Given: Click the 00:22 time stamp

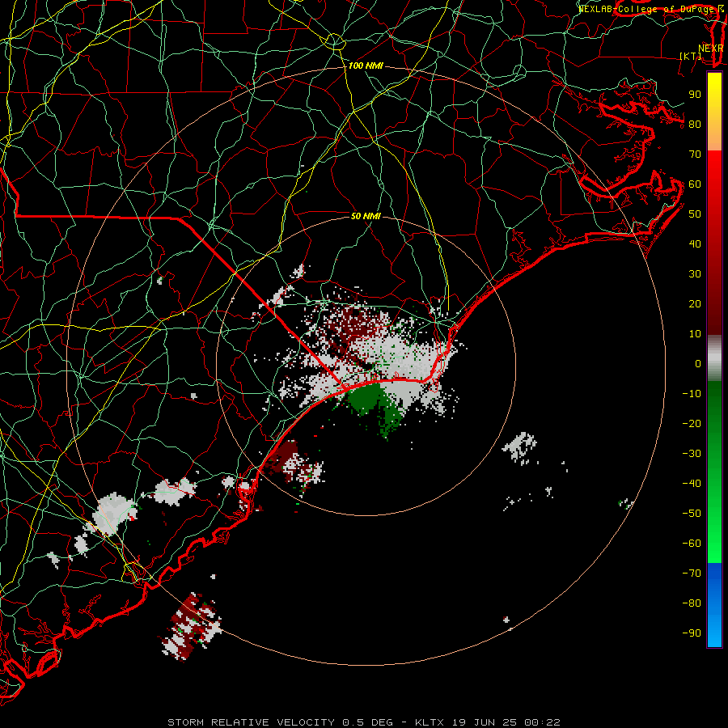Looking at the screenshot, I should click(542, 722).
